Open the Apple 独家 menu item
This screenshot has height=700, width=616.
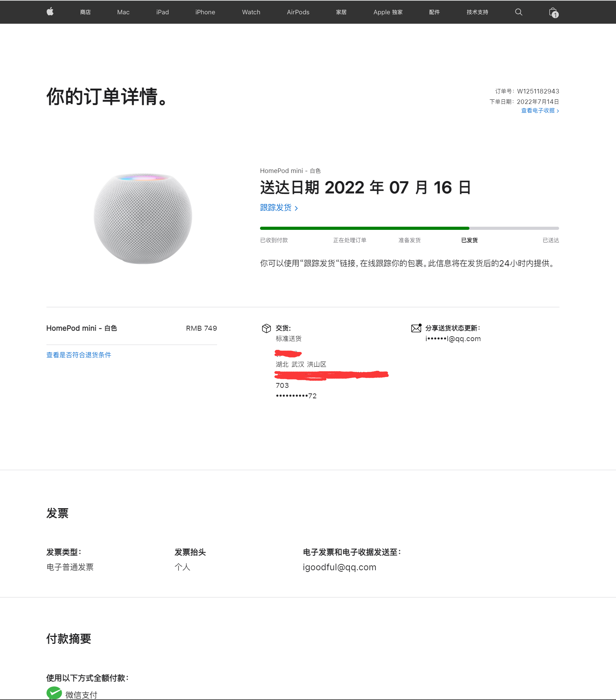coord(388,12)
